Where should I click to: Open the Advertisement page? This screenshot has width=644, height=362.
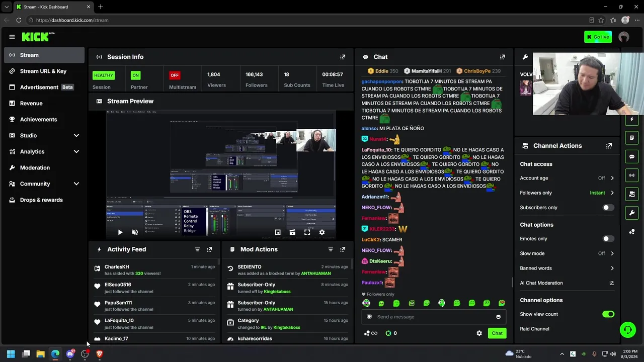point(44,87)
